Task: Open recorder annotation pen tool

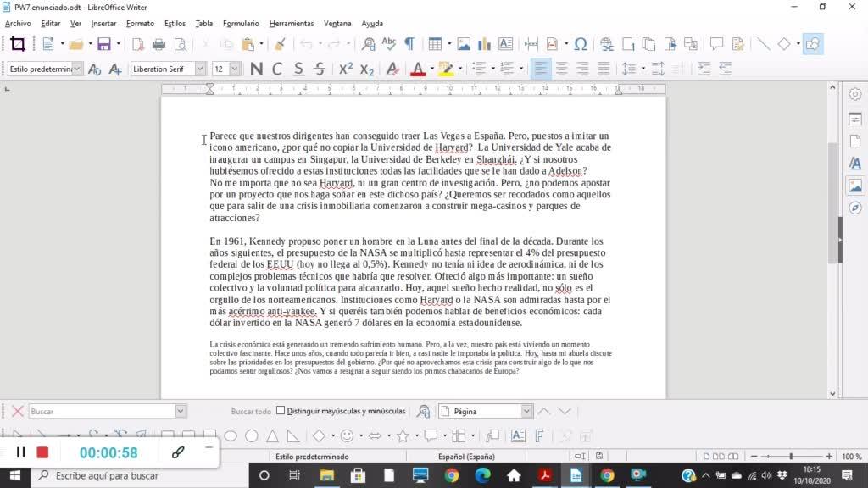Action: tap(178, 452)
